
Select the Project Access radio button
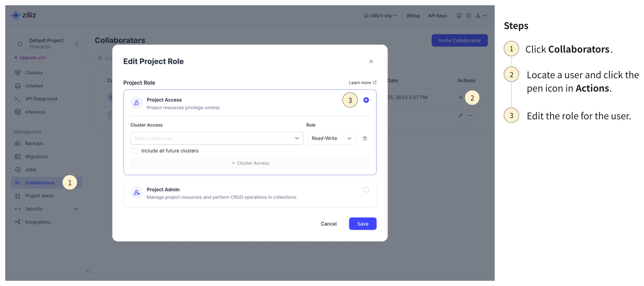pos(366,100)
